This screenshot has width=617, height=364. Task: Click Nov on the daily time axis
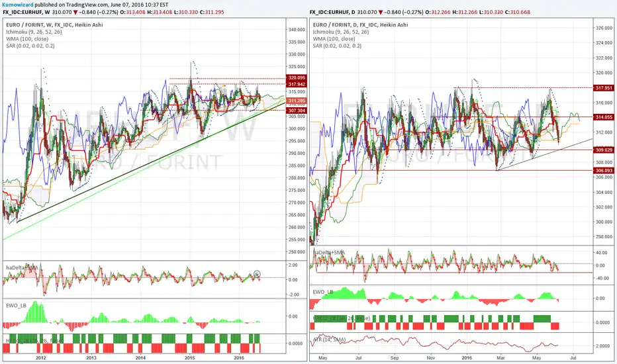coord(431,357)
